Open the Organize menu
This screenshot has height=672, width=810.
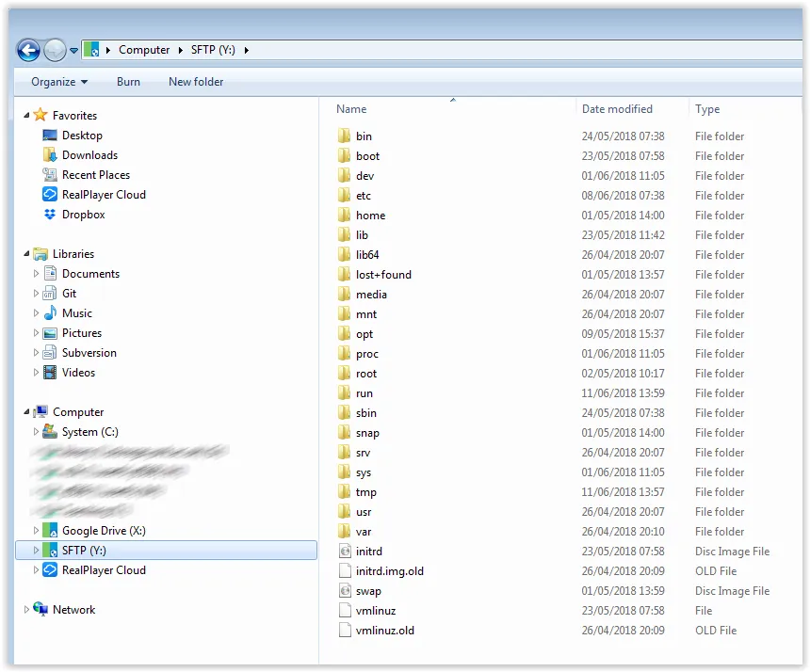point(59,82)
